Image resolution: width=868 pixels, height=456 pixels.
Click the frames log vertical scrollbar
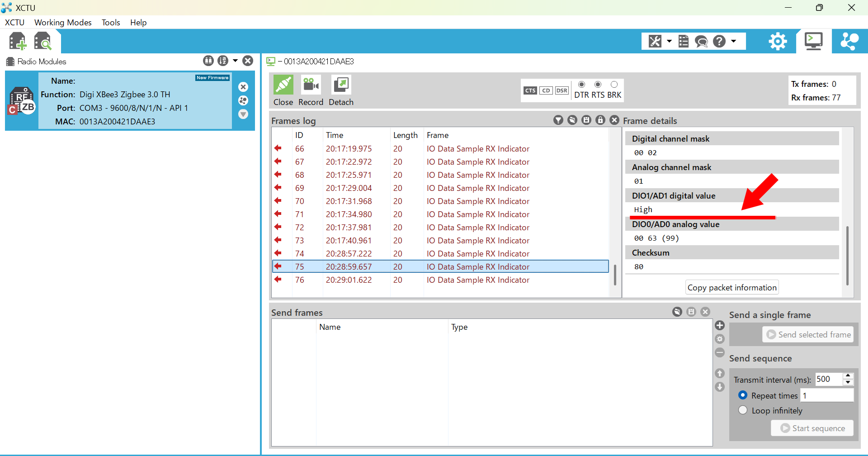(x=615, y=275)
